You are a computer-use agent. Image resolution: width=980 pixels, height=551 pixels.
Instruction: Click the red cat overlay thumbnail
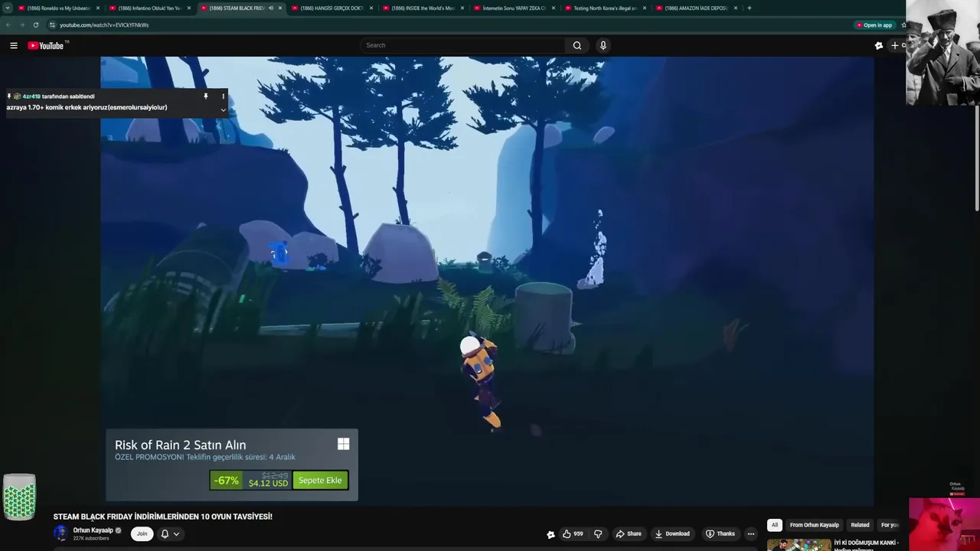tap(944, 524)
